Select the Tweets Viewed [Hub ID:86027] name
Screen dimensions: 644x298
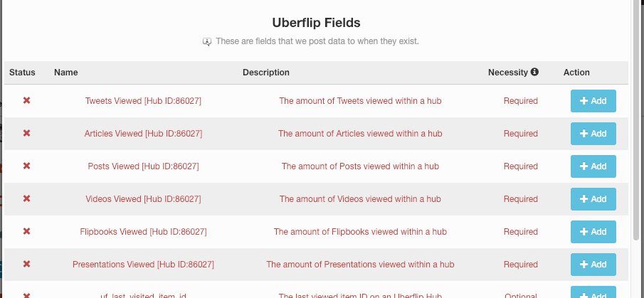coord(143,100)
